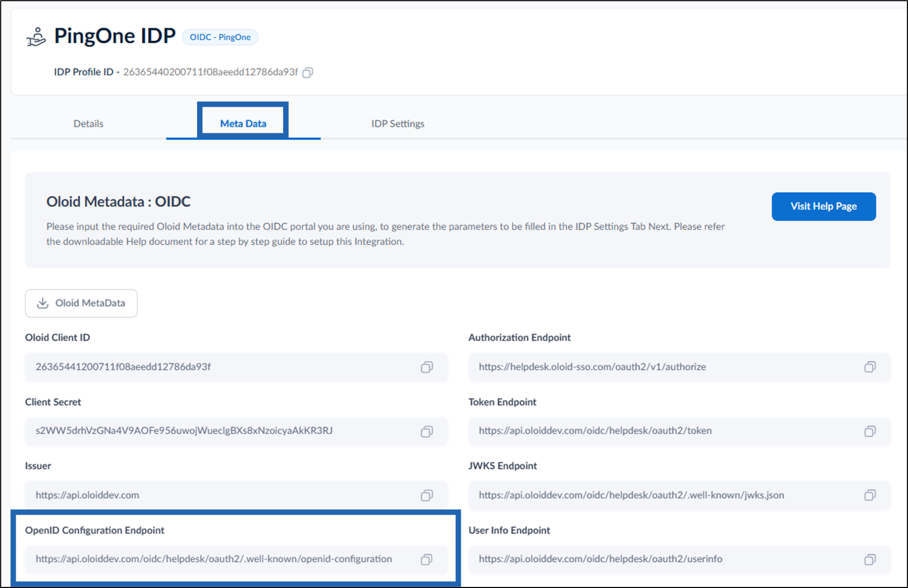Switch to the IDP Settings tab
Viewport: 908px width, 588px height.
[398, 123]
